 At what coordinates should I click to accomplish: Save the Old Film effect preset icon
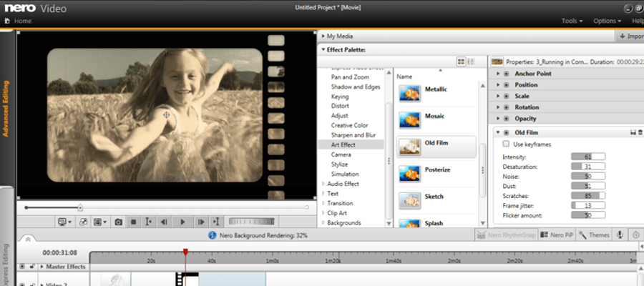633,132
